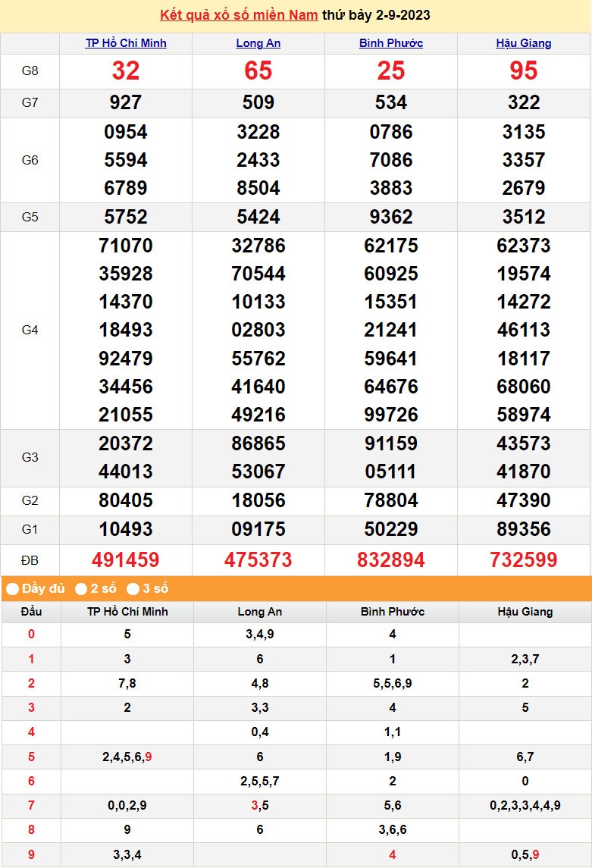
Task: Click the G1 result 10493
Action: coord(126,529)
